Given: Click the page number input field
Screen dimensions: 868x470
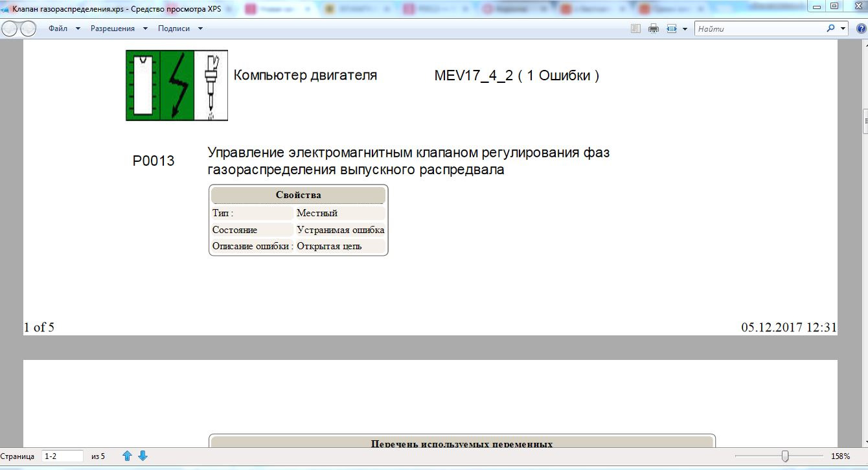Looking at the screenshot, I should pos(63,456).
